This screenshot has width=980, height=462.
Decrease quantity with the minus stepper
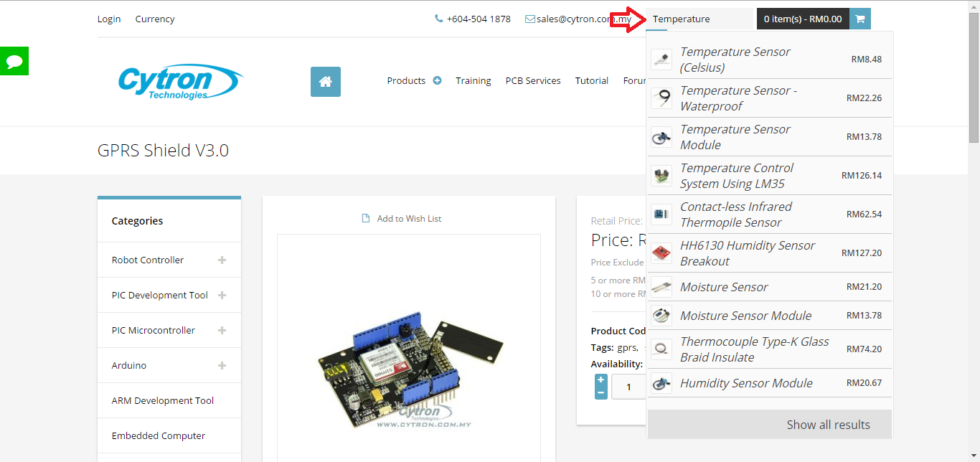click(x=601, y=393)
